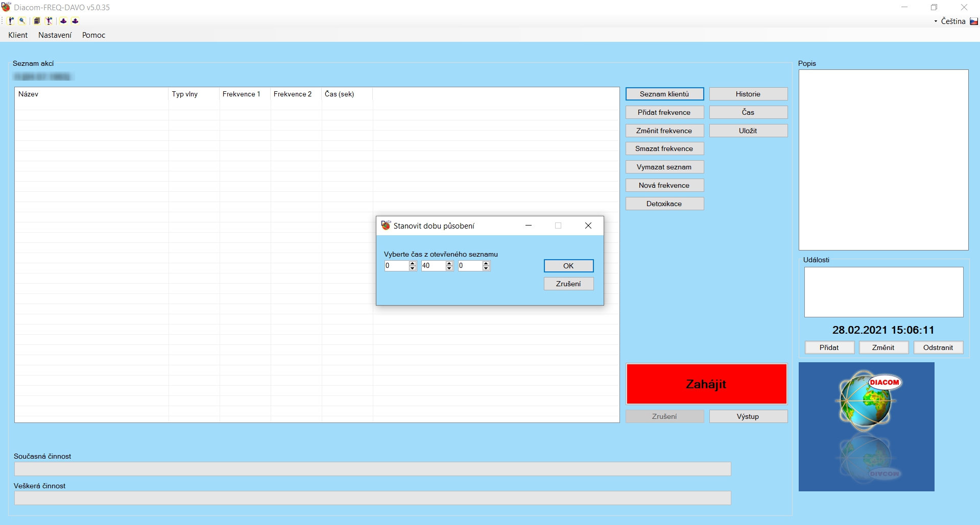Click inside the minutes field showing 40

coord(433,266)
